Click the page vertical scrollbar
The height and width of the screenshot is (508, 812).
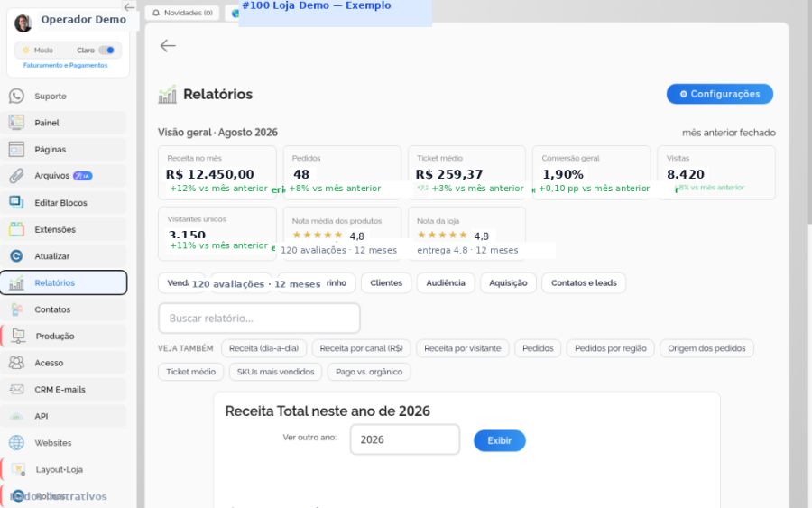(809, 111)
